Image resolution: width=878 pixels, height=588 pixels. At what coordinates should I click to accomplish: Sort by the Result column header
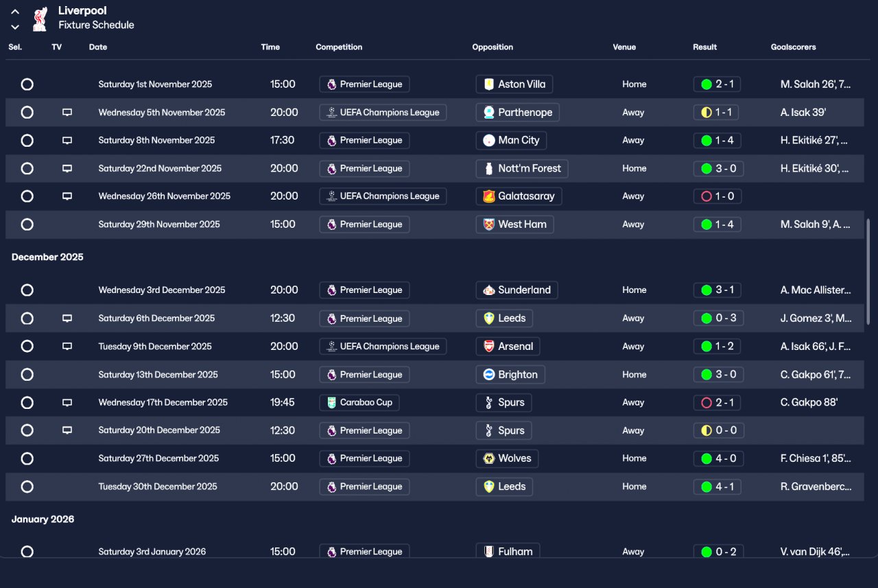[704, 47]
